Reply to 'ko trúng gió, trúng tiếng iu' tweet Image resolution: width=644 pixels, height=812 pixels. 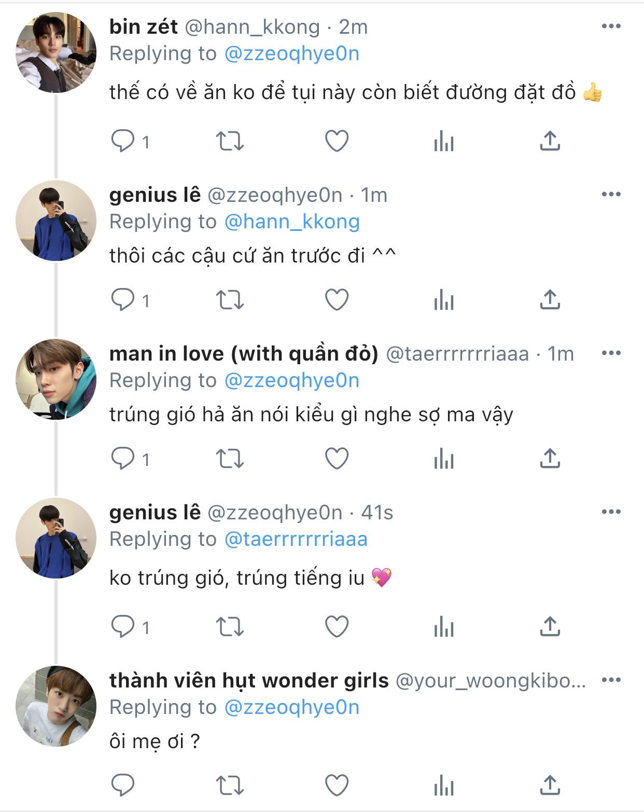123,627
